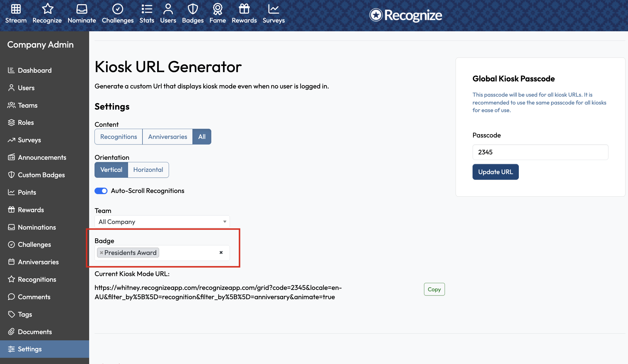Image resolution: width=628 pixels, height=364 pixels.
Task: Copy the current kiosk mode URL
Action: 434,289
